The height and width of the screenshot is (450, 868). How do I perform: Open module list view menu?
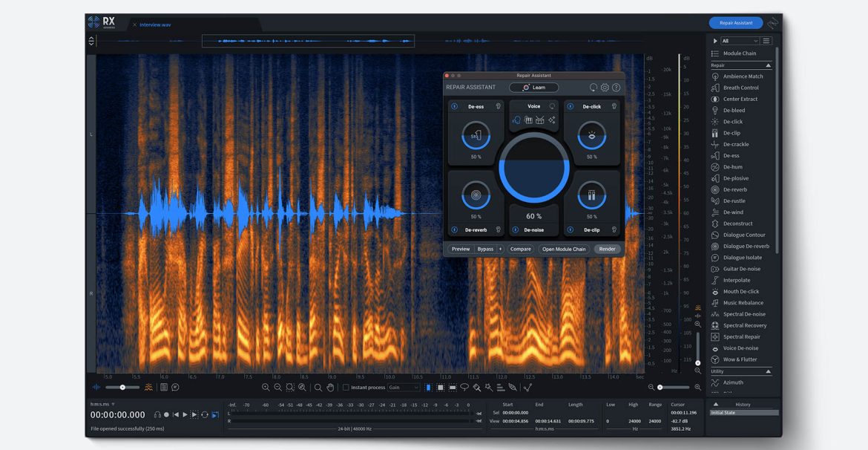click(x=766, y=41)
